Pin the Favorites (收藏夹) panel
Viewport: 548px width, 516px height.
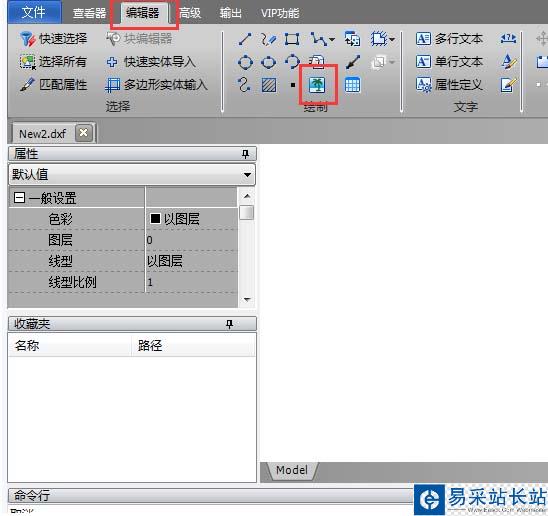pyautogui.click(x=229, y=324)
